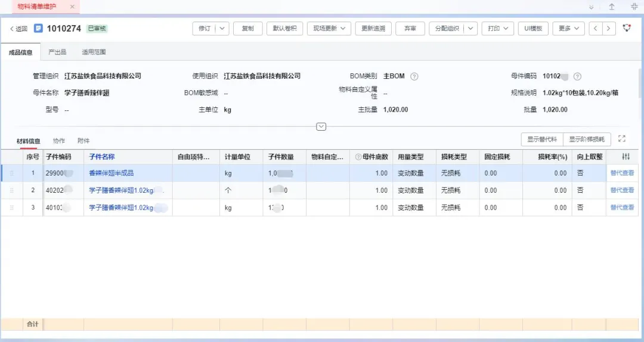The width and height of the screenshot is (644, 342).
Task: Click 替代查看 in row 1
Action: 622,173
